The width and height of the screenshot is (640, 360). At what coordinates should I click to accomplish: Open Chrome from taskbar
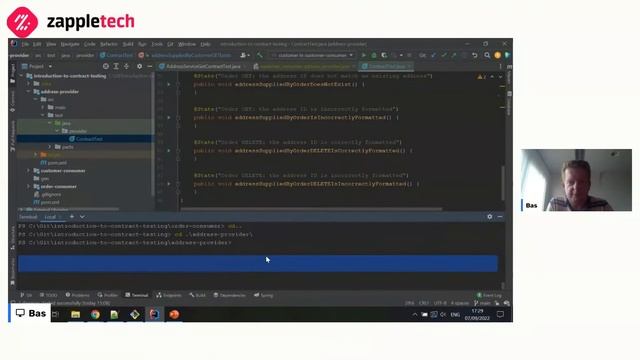coord(95,314)
